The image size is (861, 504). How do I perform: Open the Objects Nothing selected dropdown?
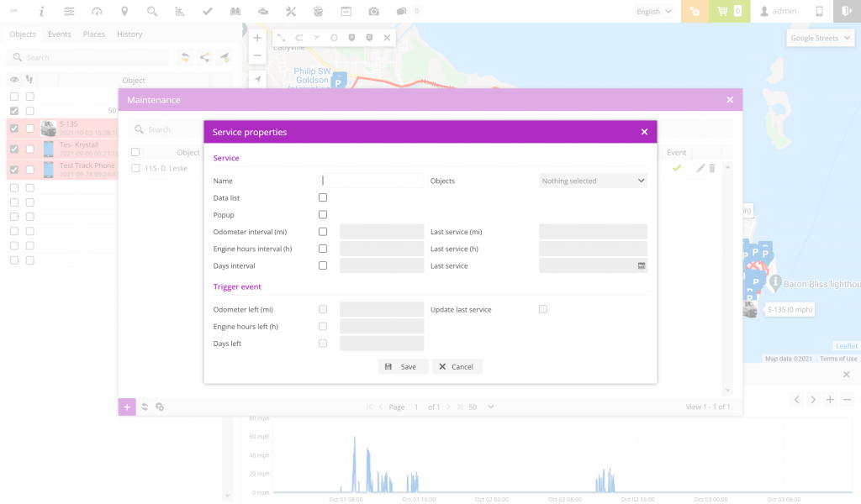click(593, 181)
